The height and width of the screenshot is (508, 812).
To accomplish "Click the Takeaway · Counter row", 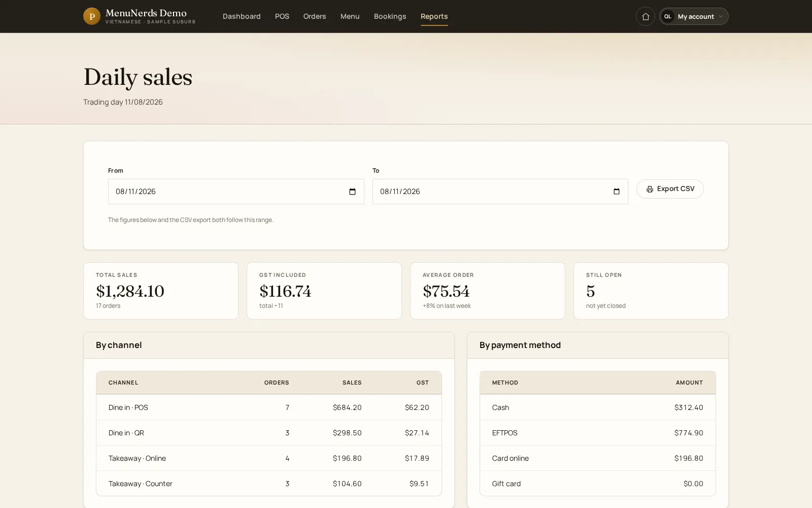I will coord(269,484).
